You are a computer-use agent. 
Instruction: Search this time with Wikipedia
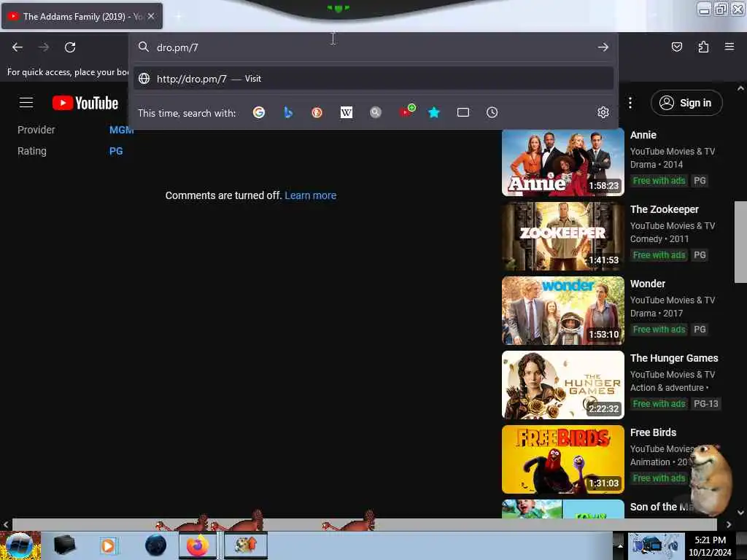[x=347, y=112]
